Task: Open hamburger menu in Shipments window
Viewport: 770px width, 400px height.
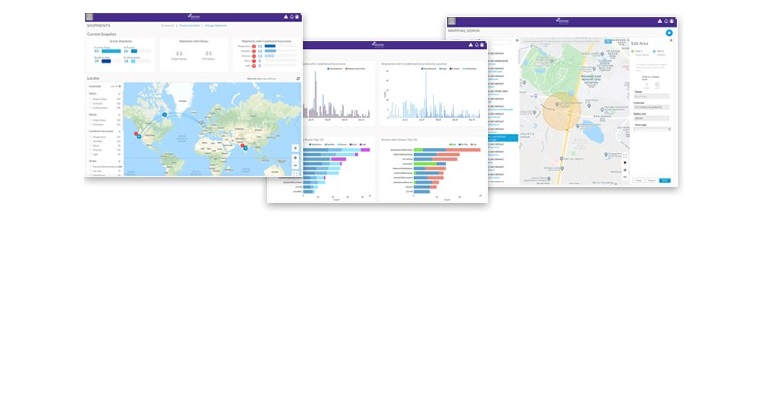Action: [x=90, y=17]
